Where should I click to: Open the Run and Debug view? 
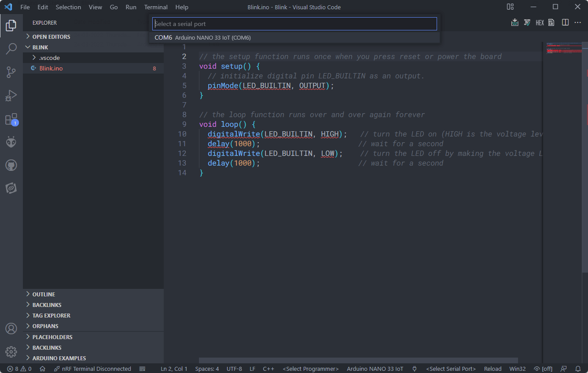11,96
